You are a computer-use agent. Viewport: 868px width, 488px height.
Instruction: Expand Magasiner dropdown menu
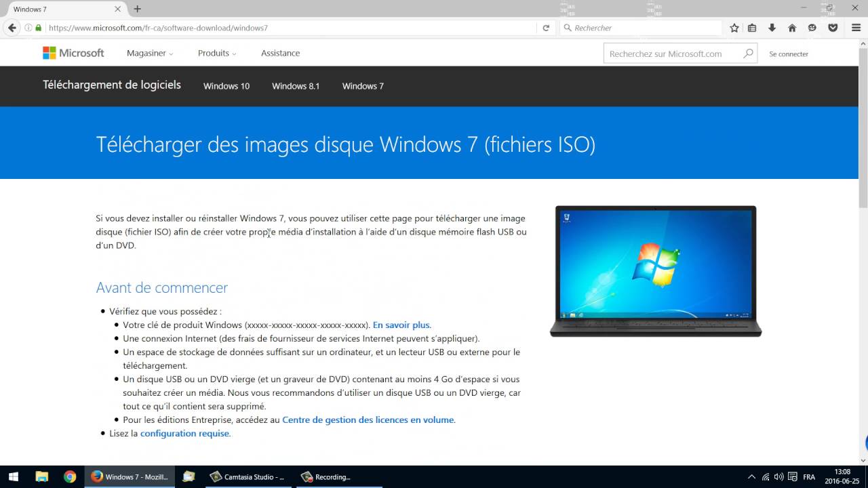point(150,53)
